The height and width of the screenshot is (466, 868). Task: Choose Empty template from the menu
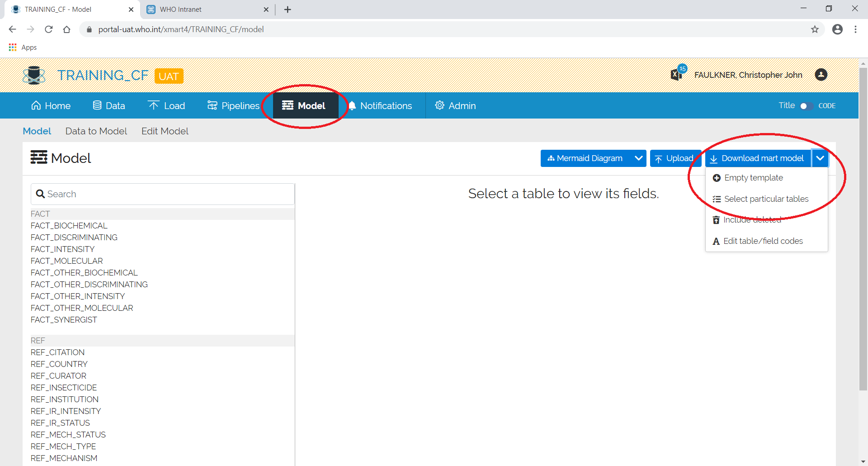(753, 177)
